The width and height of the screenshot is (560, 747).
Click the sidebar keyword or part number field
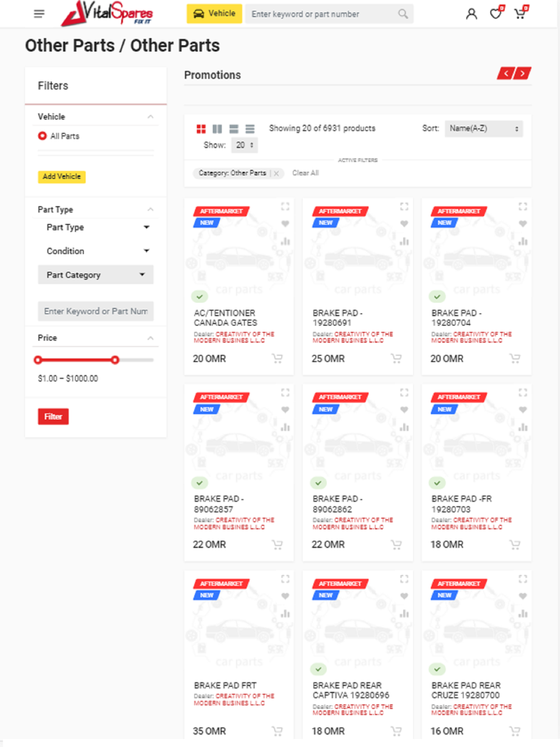pyautogui.click(x=96, y=311)
